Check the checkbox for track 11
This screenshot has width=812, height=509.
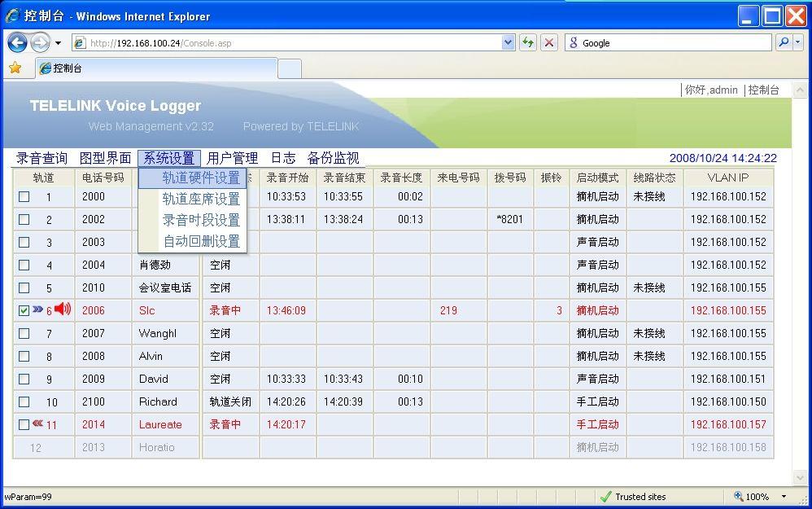click(24, 424)
